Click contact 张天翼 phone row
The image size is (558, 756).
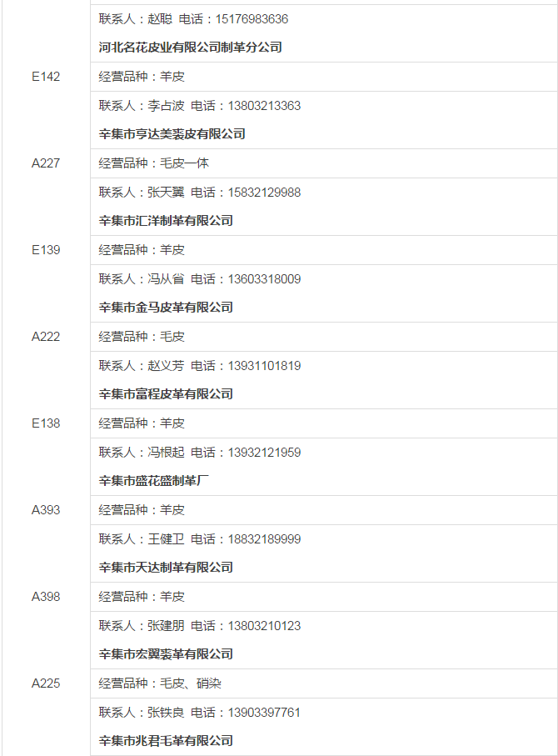pyautogui.click(x=323, y=193)
